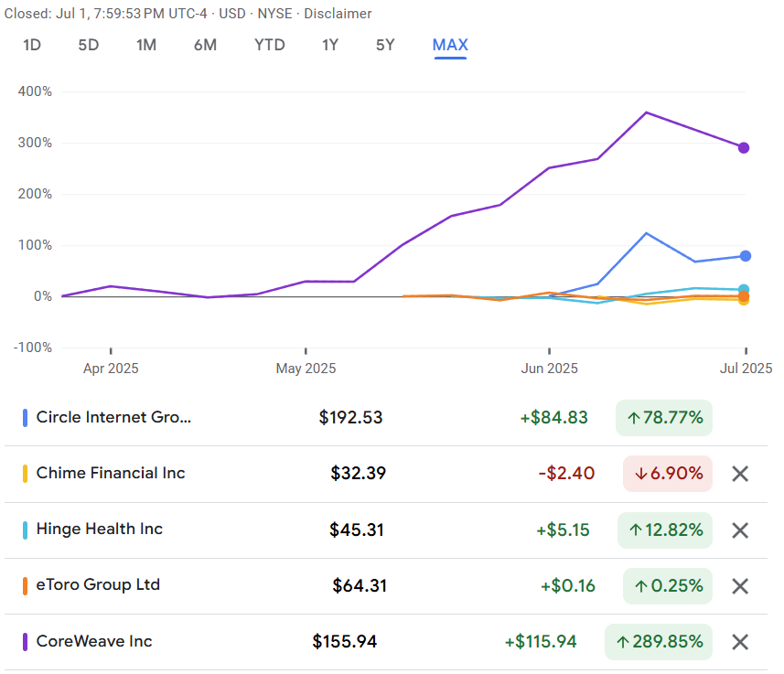Click the CoreWeave line peak in mid-June

[x=647, y=112]
